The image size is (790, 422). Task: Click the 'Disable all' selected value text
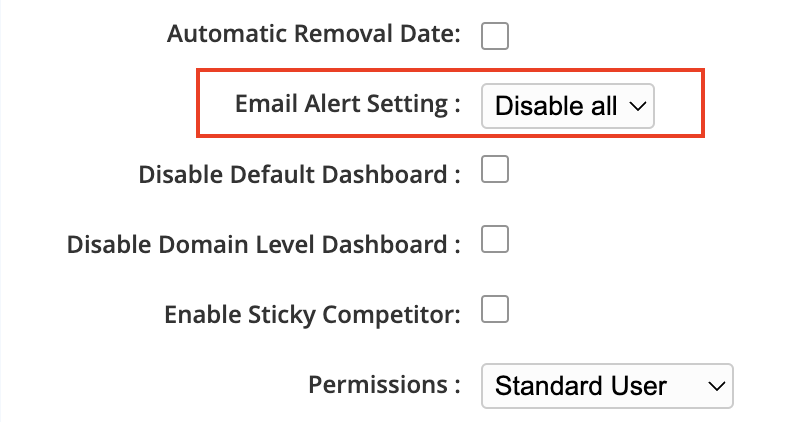tap(556, 105)
